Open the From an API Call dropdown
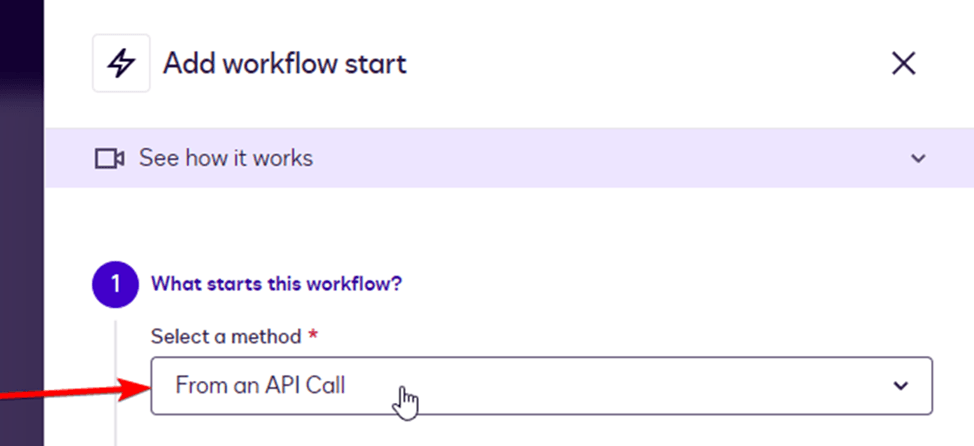Viewport: 974px width, 446px height. click(541, 385)
